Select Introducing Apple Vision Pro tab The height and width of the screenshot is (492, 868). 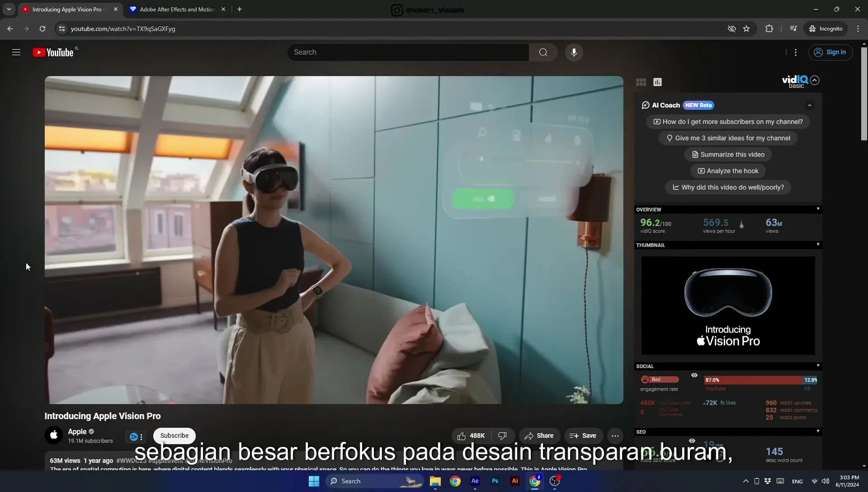(71, 9)
